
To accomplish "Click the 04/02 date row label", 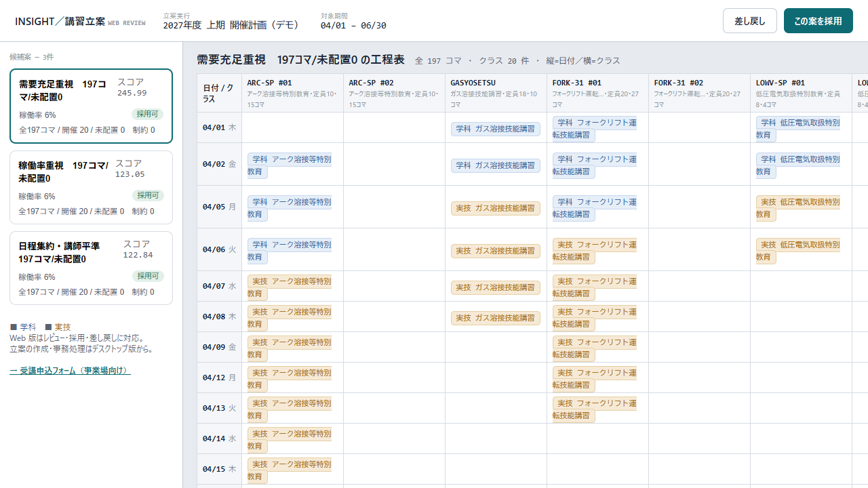I will tap(219, 164).
